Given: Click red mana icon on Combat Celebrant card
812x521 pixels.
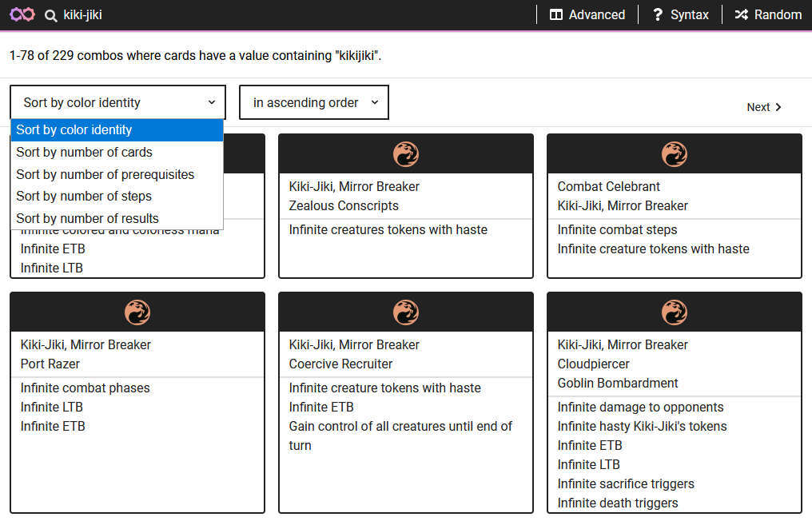Looking at the screenshot, I should pyautogui.click(x=674, y=153).
